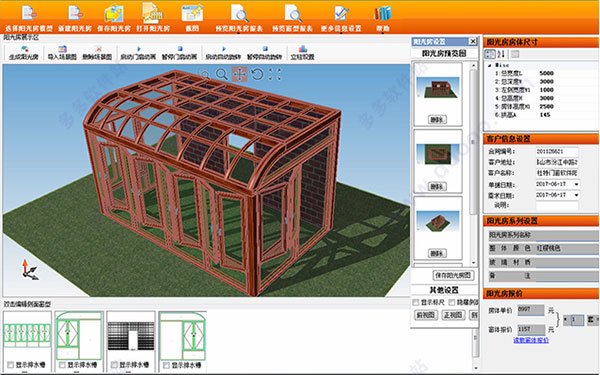Click the rotate view icon in the viewport
Viewport: 600px width, 375px height.
click(258, 74)
